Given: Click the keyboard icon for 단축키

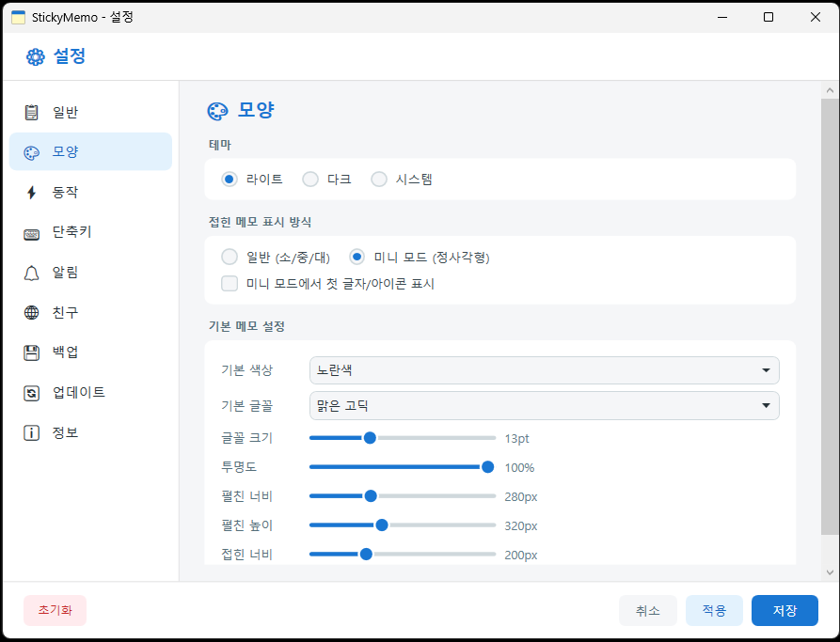Looking at the screenshot, I should [32, 233].
